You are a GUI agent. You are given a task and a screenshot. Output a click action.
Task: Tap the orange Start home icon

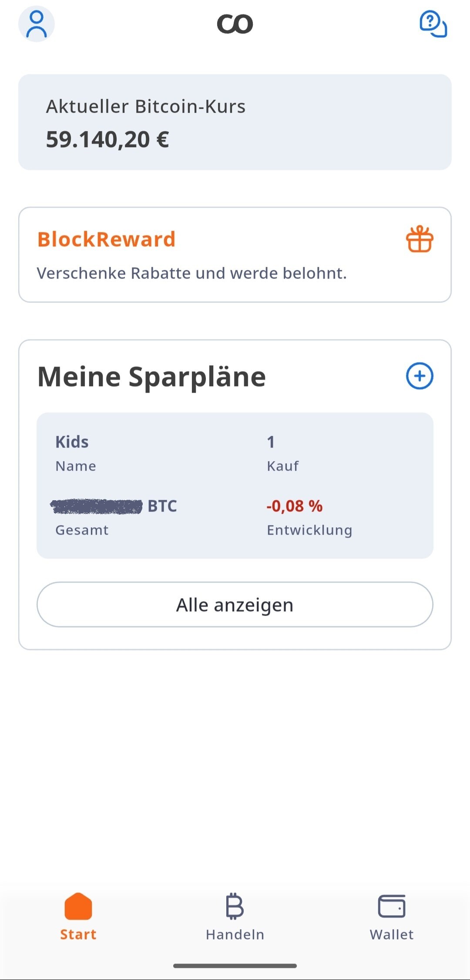[78, 906]
